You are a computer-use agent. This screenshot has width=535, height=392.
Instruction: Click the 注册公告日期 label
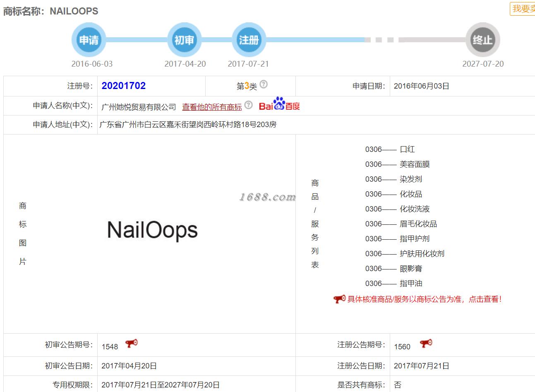coord(362,366)
